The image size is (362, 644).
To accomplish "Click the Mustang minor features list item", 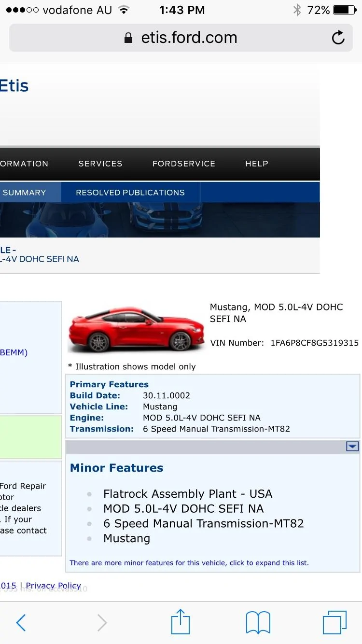I will click(x=127, y=539).
